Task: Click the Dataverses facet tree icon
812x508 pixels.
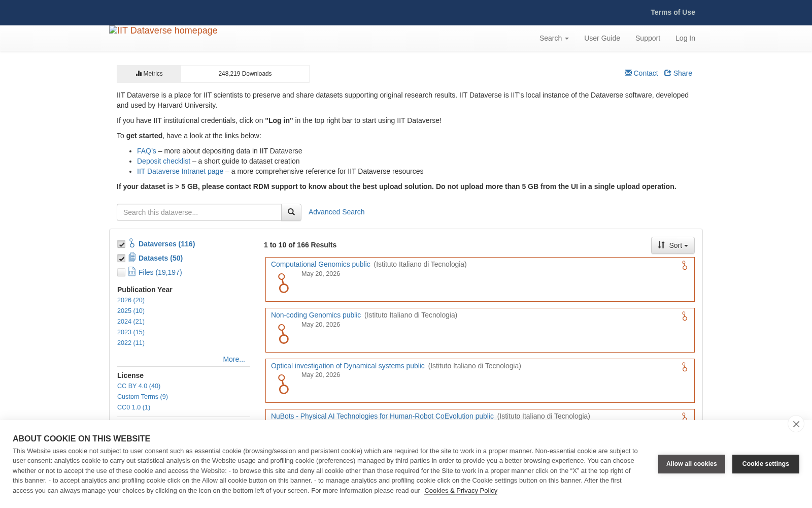Action: [132, 243]
